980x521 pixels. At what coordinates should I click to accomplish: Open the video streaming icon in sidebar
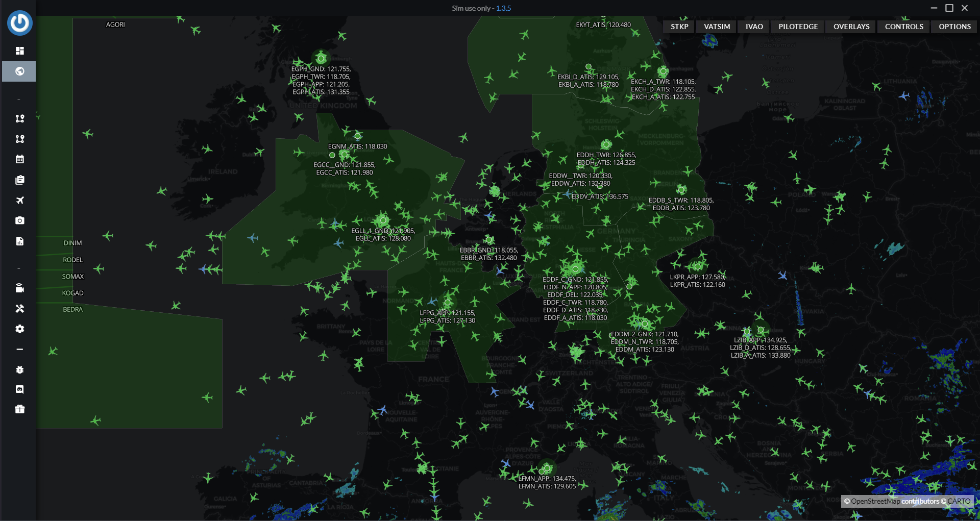[x=19, y=287]
